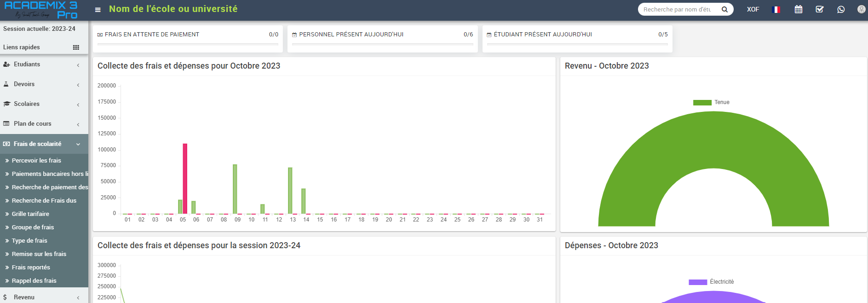Click the green fee bar on day 13

pyautogui.click(x=290, y=191)
